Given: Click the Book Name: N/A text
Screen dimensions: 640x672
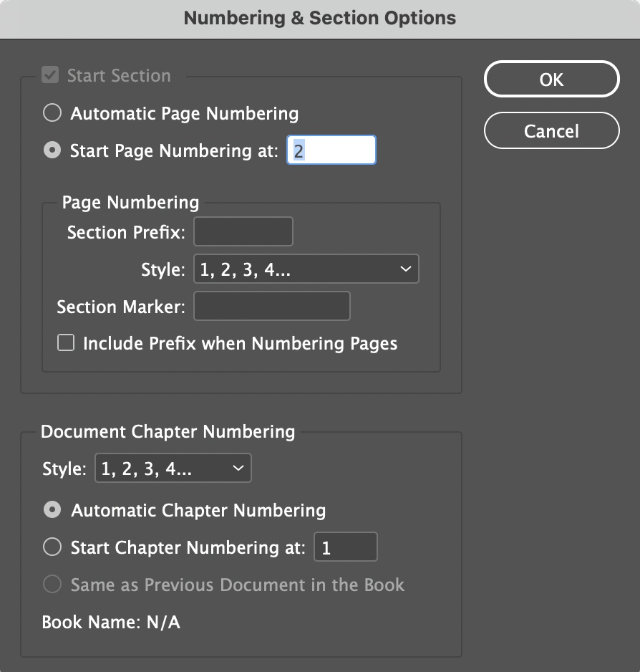Looking at the screenshot, I should tap(111, 623).
